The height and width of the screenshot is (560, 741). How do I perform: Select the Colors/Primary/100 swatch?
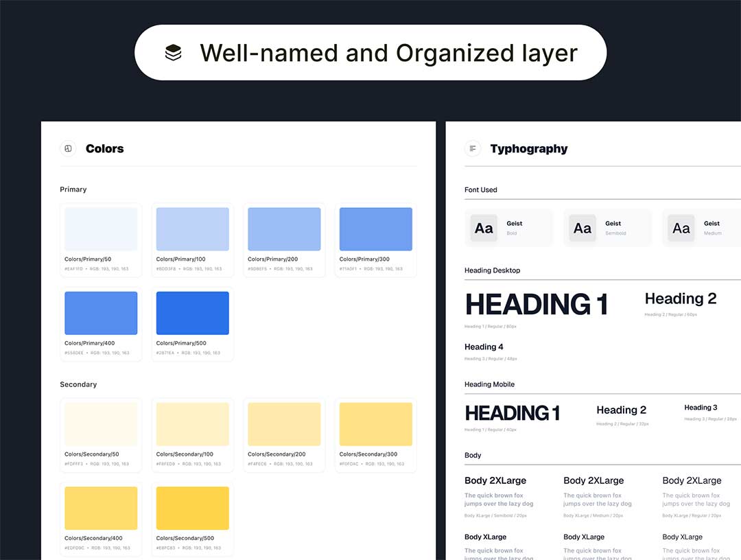(x=193, y=229)
